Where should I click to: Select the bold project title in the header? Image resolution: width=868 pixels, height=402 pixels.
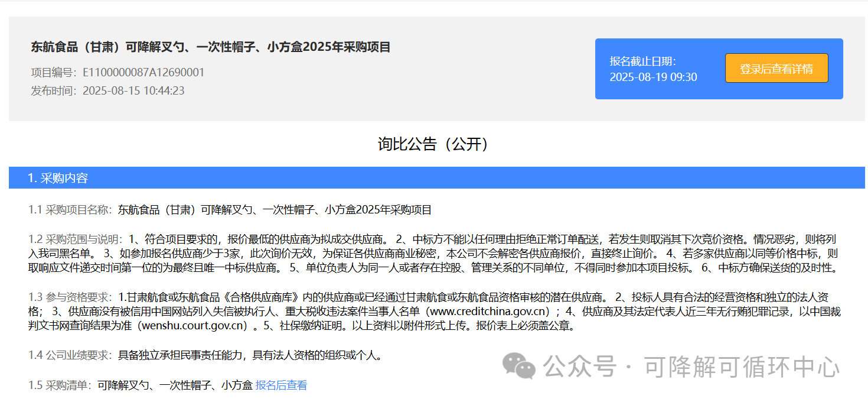(x=211, y=47)
